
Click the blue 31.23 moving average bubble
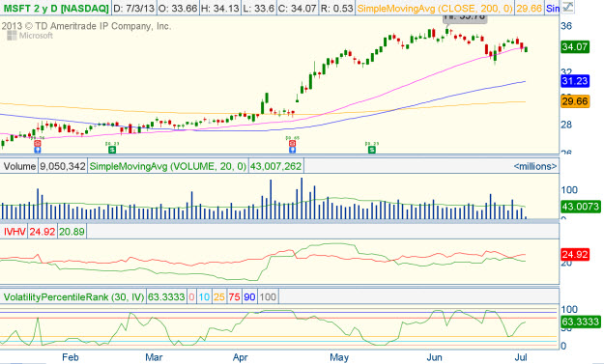575,81
